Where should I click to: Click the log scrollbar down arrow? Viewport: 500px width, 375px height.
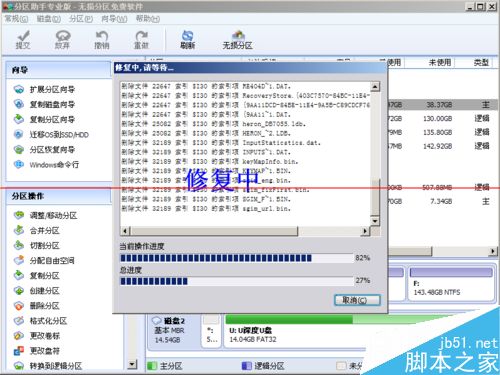(x=375, y=221)
